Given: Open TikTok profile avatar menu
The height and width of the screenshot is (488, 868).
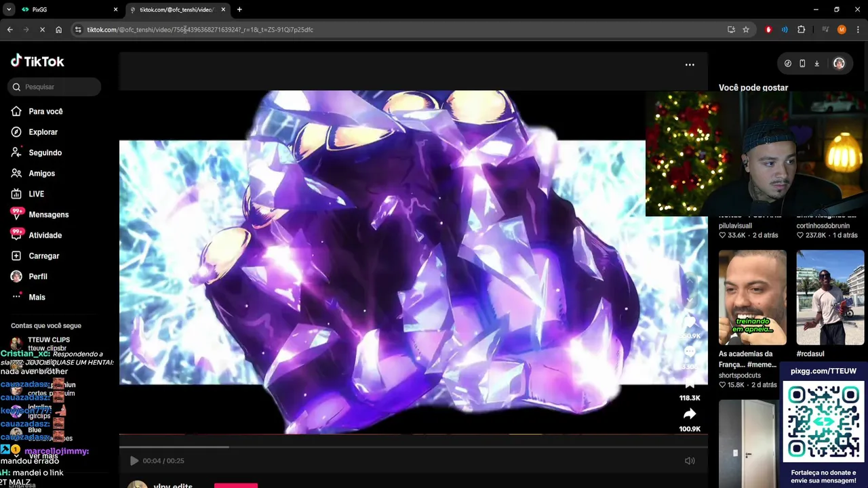Looking at the screenshot, I should coord(839,63).
